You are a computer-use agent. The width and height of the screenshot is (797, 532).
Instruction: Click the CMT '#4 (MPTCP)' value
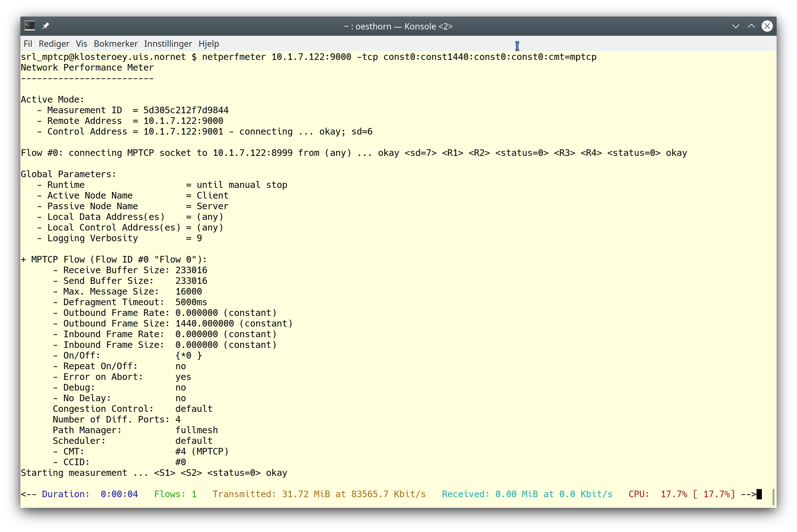(x=202, y=451)
